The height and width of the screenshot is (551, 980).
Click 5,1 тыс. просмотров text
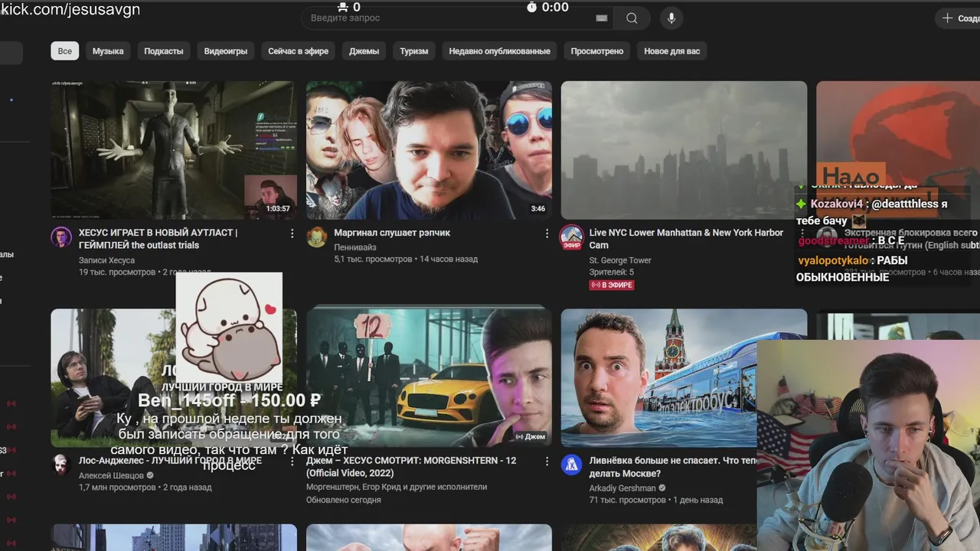point(373,259)
